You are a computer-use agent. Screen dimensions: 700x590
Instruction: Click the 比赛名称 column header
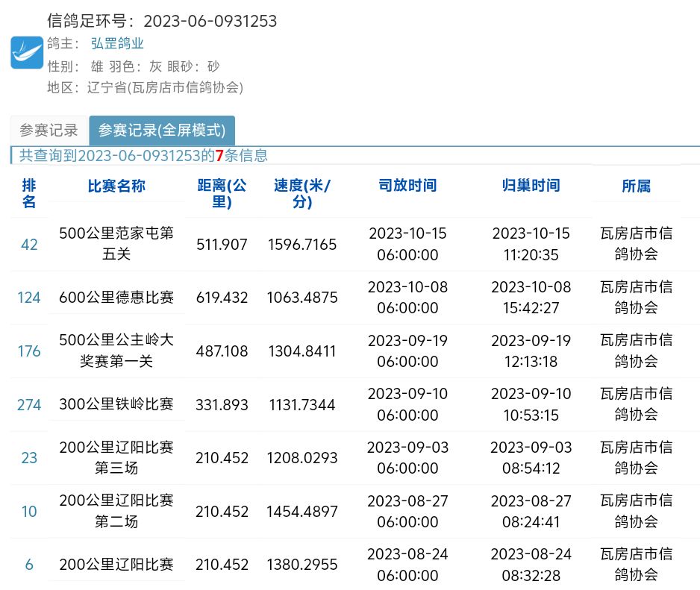[x=116, y=186]
